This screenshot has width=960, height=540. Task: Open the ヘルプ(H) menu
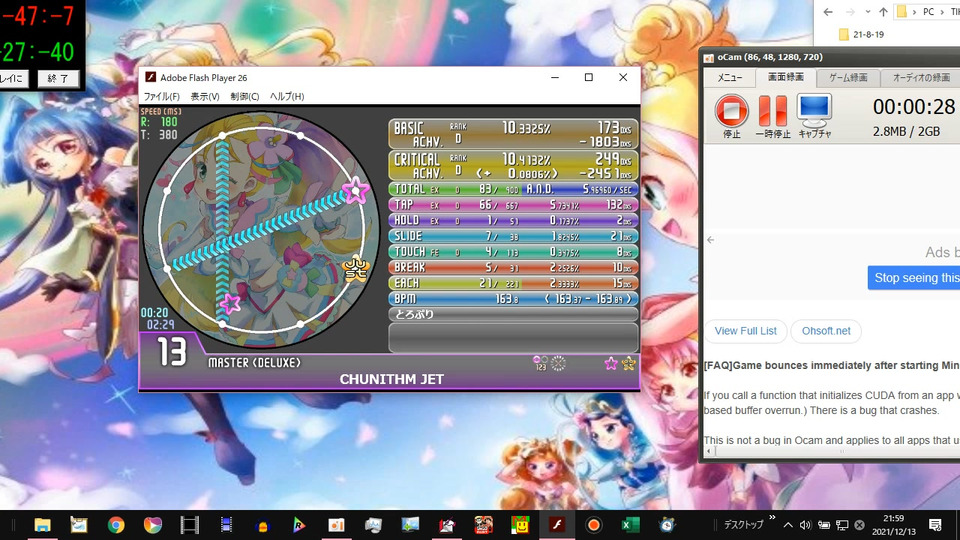tap(287, 96)
